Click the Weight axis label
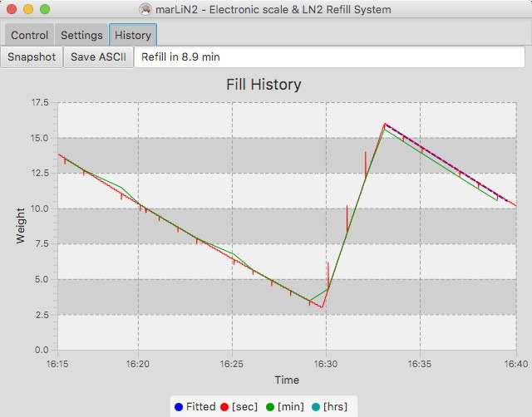This screenshot has height=417, width=532. (21, 226)
